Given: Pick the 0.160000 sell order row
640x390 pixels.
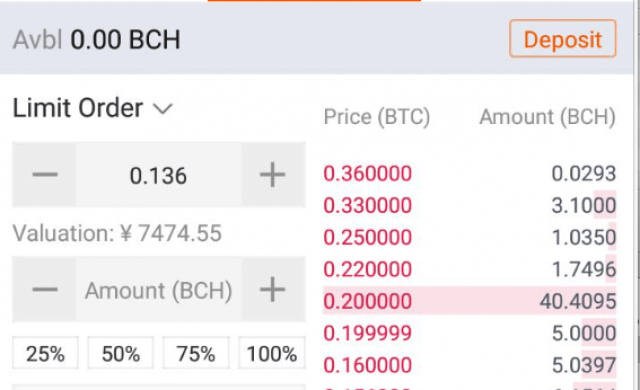Looking at the screenshot, I should (x=469, y=365).
